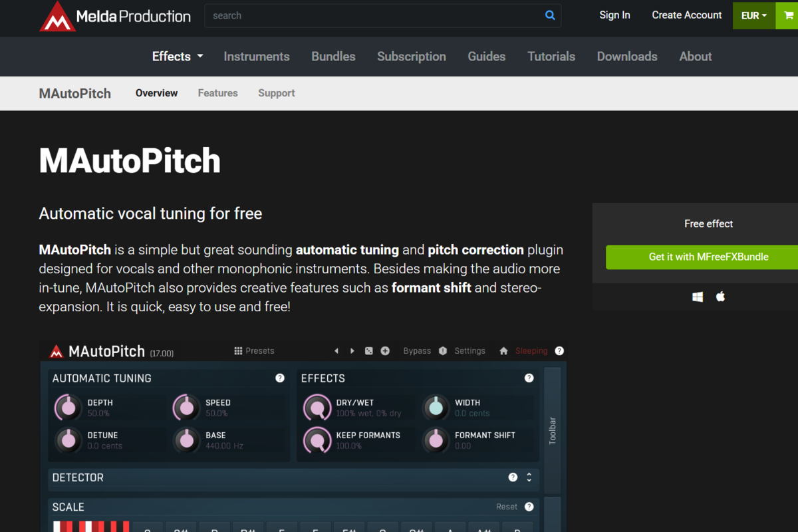Open the EUR currency dropdown
Viewport: 798px width, 532px height.
[x=754, y=15]
